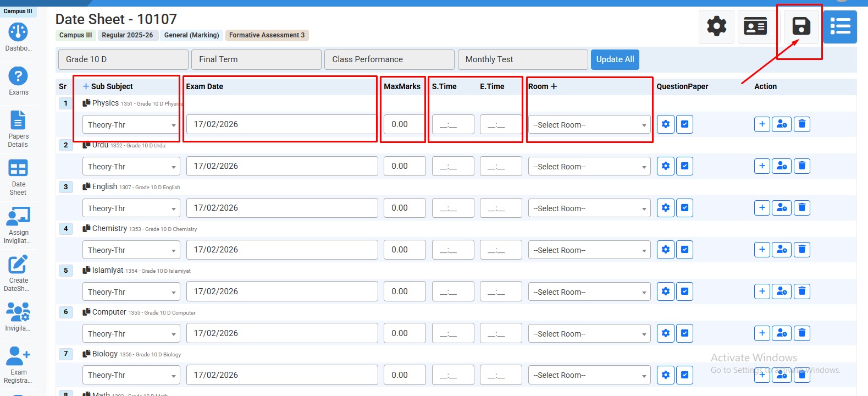Toggle question paper checkbox for Urdu
The height and width of the screenshot is (396, 868).
684,166
